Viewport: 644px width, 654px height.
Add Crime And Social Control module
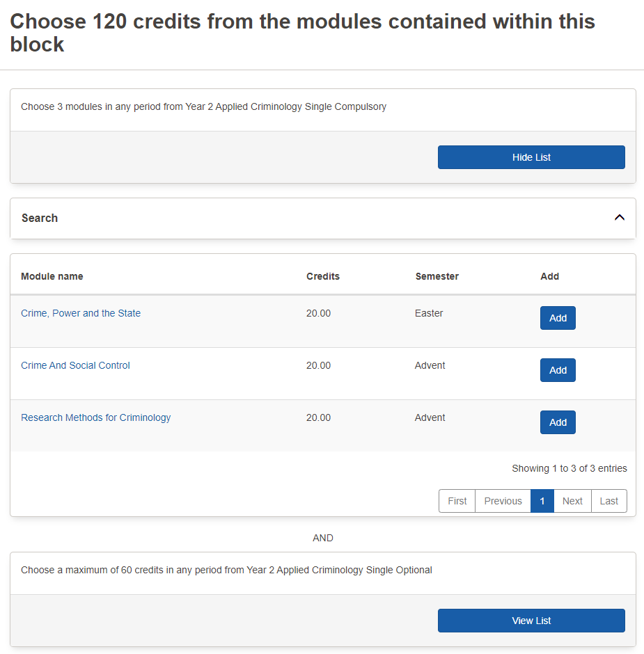coord(558,370)
